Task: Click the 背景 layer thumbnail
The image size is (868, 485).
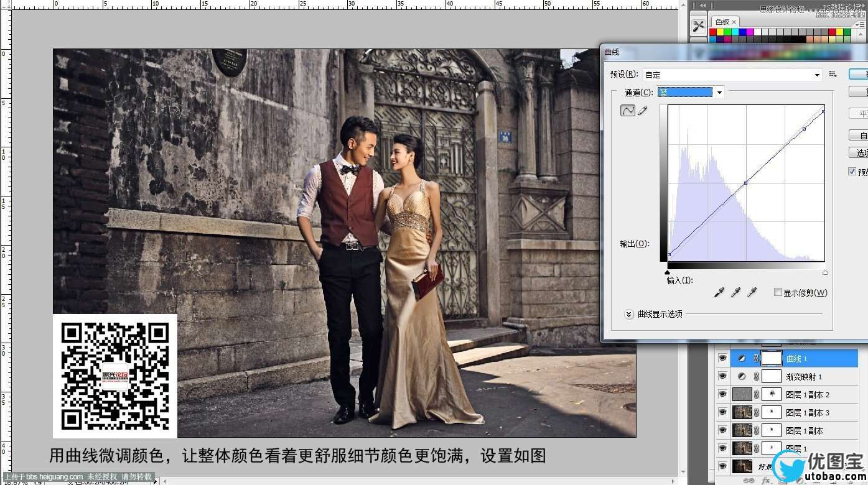Action: pos(742,466)
